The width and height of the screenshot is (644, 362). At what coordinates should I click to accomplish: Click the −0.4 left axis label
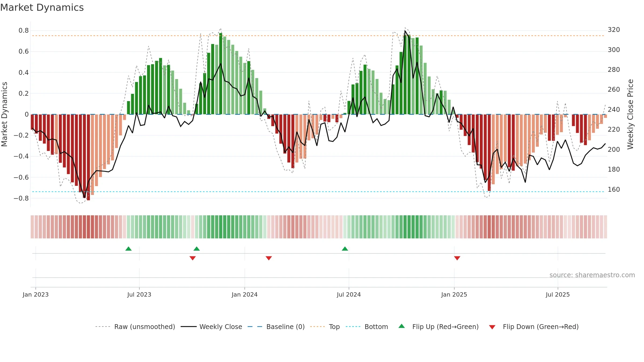pyautogui.click(x=21, y=156)
